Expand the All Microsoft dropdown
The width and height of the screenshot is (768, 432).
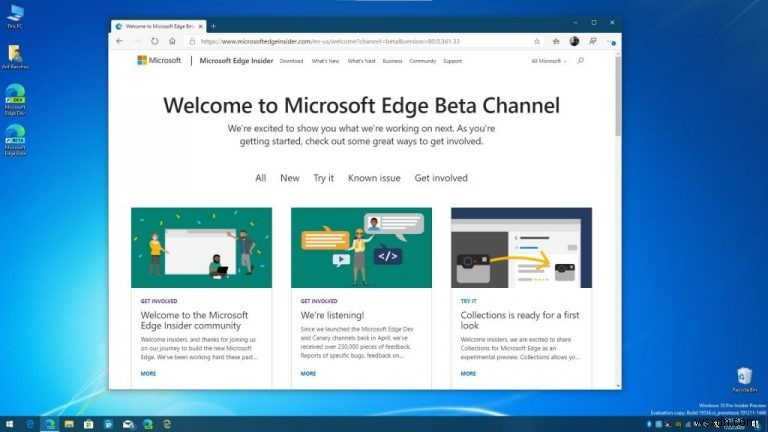point(549,61)
